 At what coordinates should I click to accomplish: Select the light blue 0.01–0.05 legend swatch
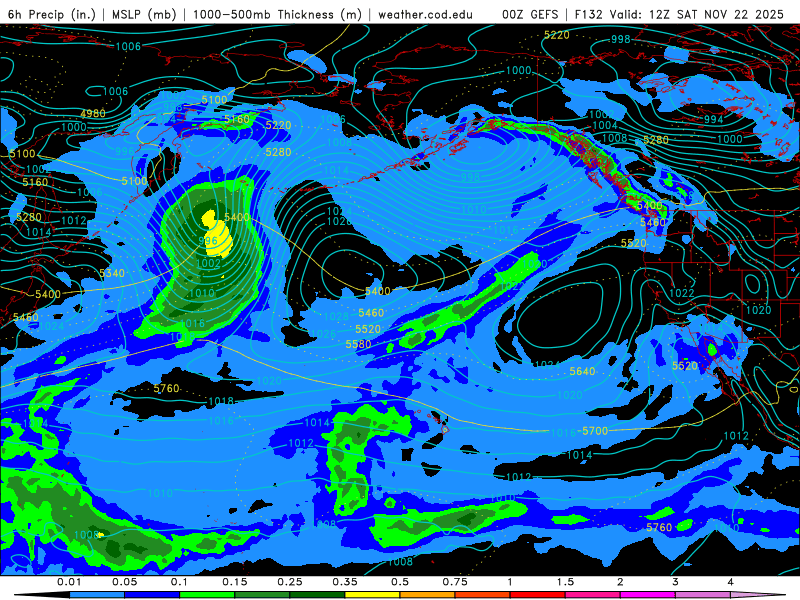coord(97,595)
